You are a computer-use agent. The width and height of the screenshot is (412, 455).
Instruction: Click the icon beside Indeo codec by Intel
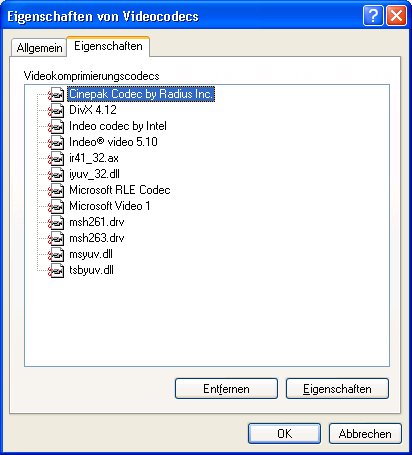[x=56, y=127]
